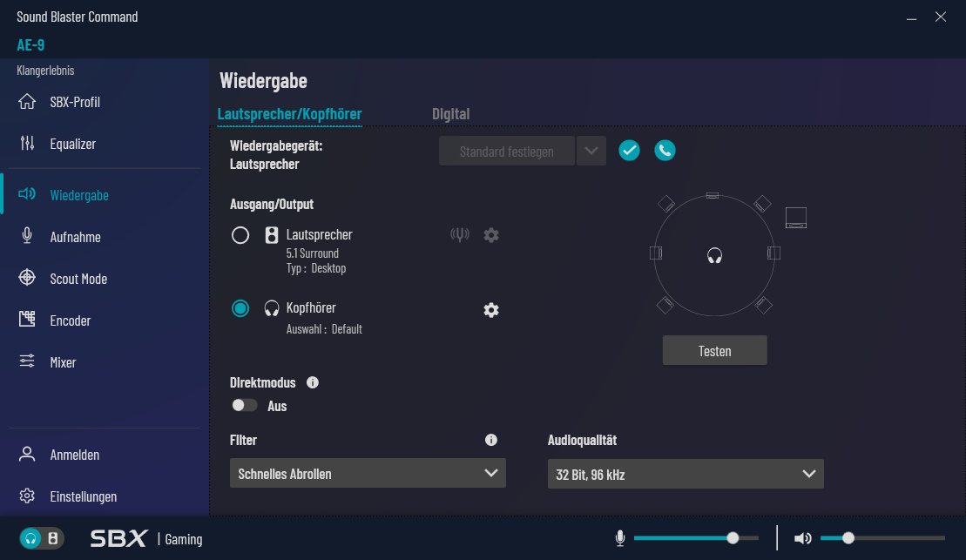This screenshot has height=560, width=966.
Task: Click the Scout Mode crosshair icon
Action: coord(27,278)
